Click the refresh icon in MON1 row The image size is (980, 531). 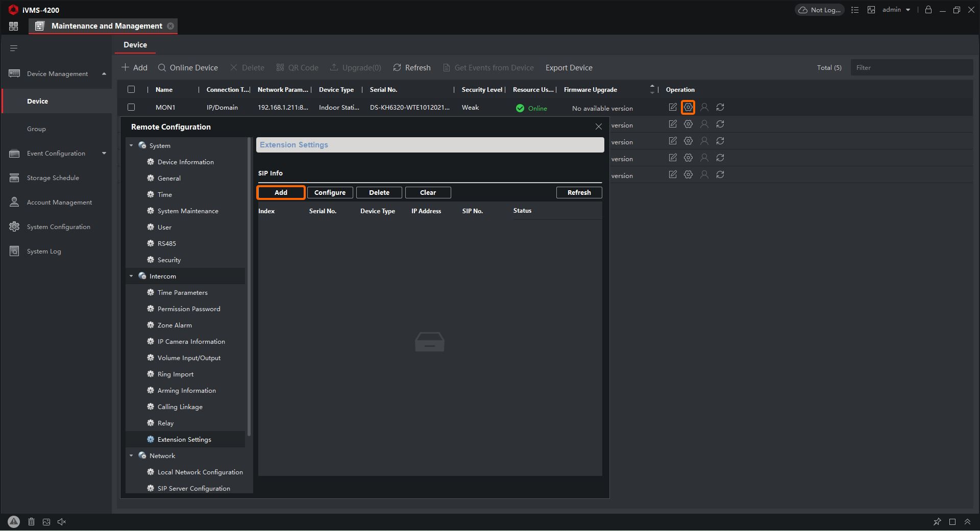[720, 108]
